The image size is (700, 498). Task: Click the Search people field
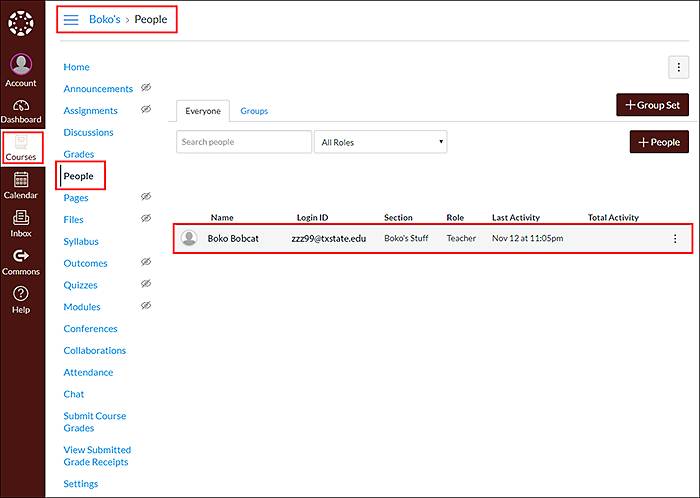click(x=244, y=142)
